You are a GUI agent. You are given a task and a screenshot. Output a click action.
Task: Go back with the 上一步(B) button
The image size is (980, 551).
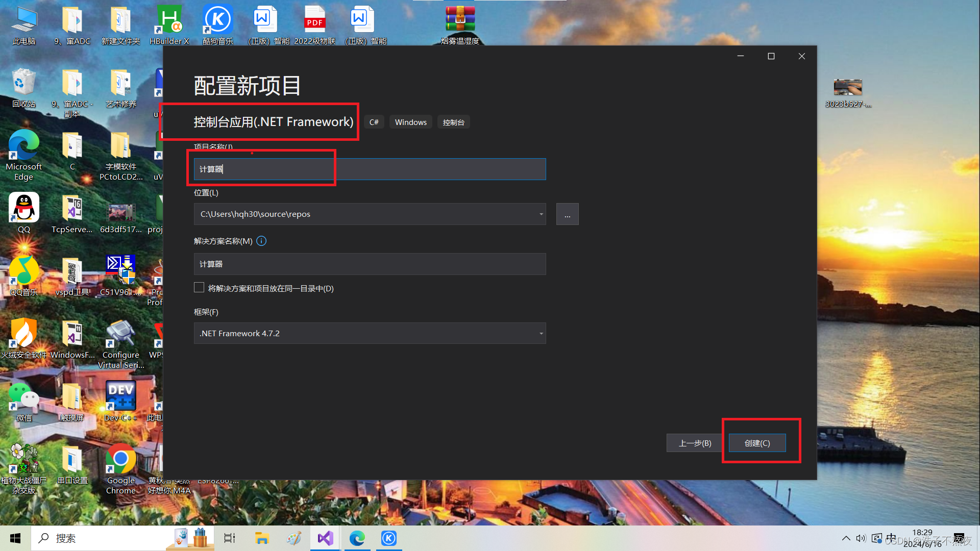[x=694, y=443]
